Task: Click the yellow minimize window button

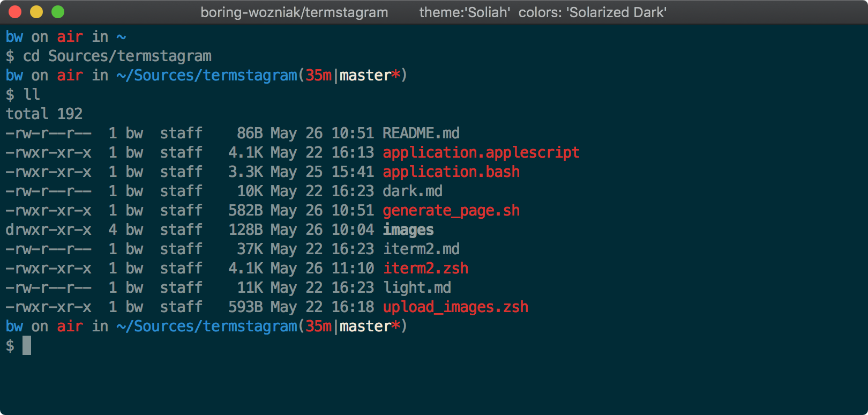Action: (x=36, y=12)
